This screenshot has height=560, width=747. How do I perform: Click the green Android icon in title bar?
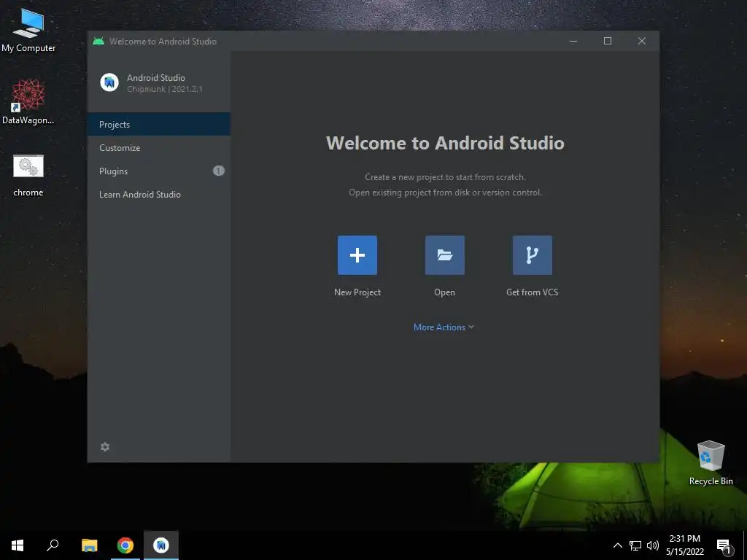(x=98, y=42)
